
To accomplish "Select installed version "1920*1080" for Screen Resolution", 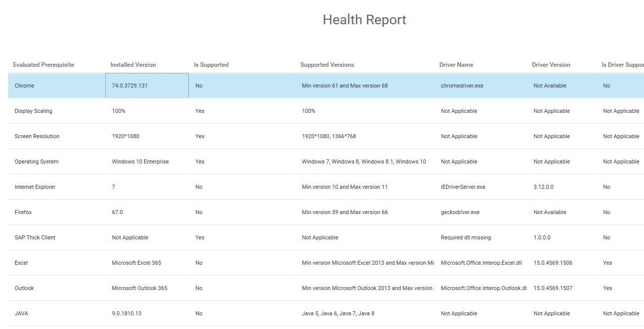I will [x=126, y=136].
